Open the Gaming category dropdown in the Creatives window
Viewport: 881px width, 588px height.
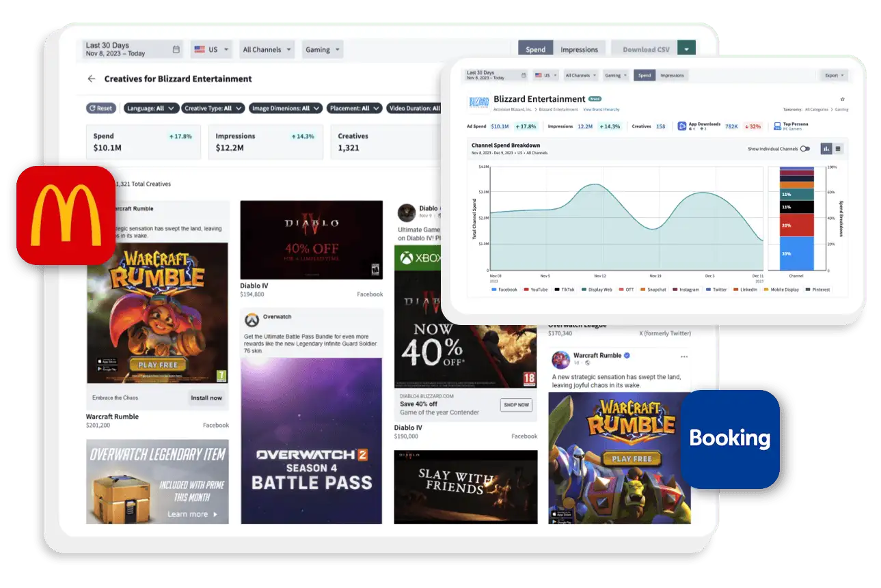322,49
